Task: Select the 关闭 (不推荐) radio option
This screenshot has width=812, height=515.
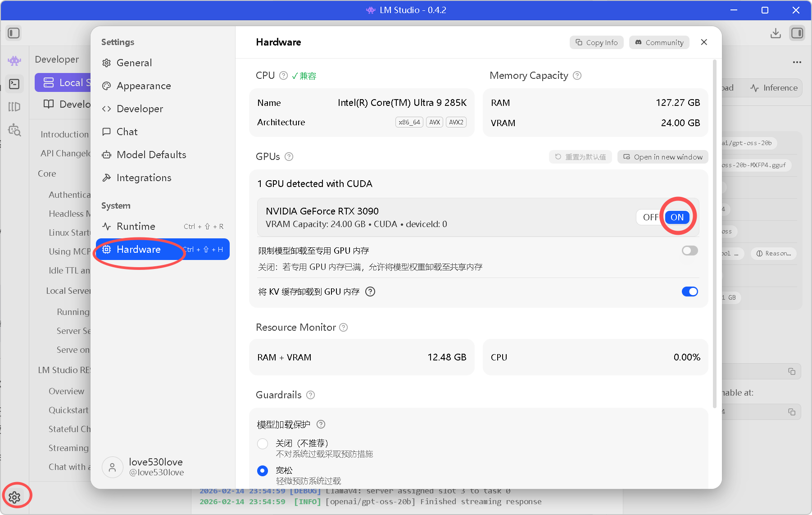Action: pyautogui.click(x=263, y=444)
